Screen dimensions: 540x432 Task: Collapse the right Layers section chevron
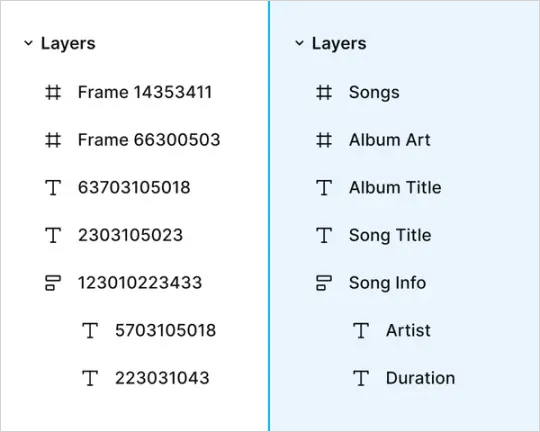299,43
